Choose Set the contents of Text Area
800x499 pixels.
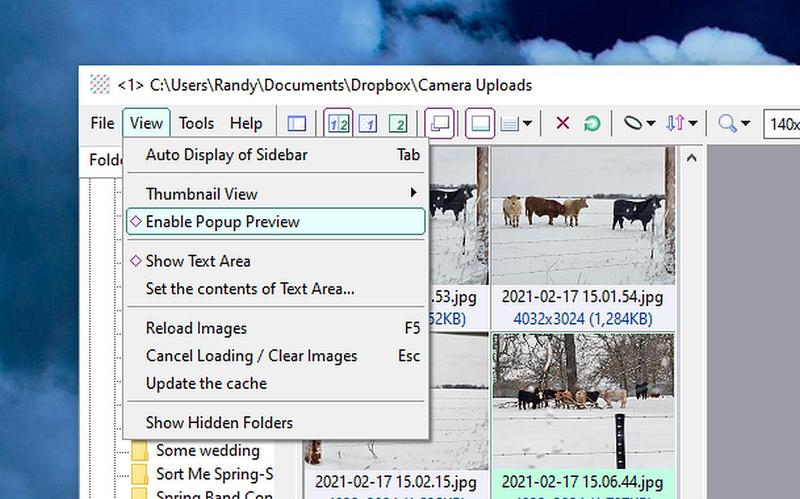[x=276, y=289]
